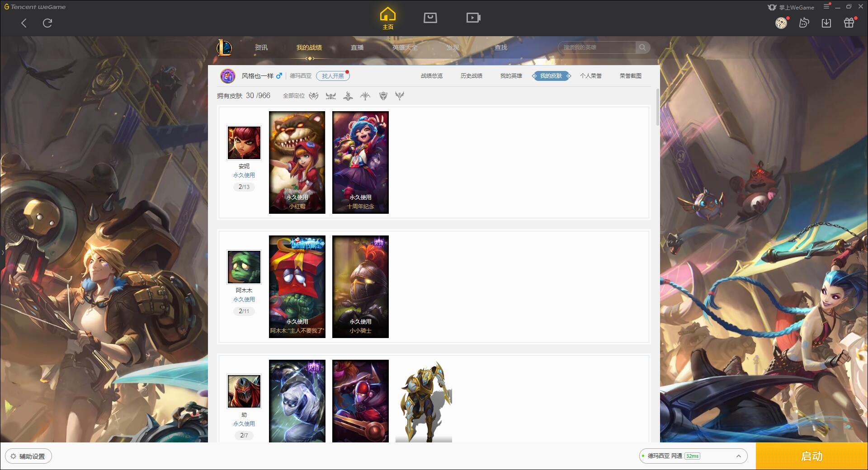Image resolution: width=868 pixels, height=470 pixels.
Task: Open the 资讯 news tab
Action: [x=261, y=47]
